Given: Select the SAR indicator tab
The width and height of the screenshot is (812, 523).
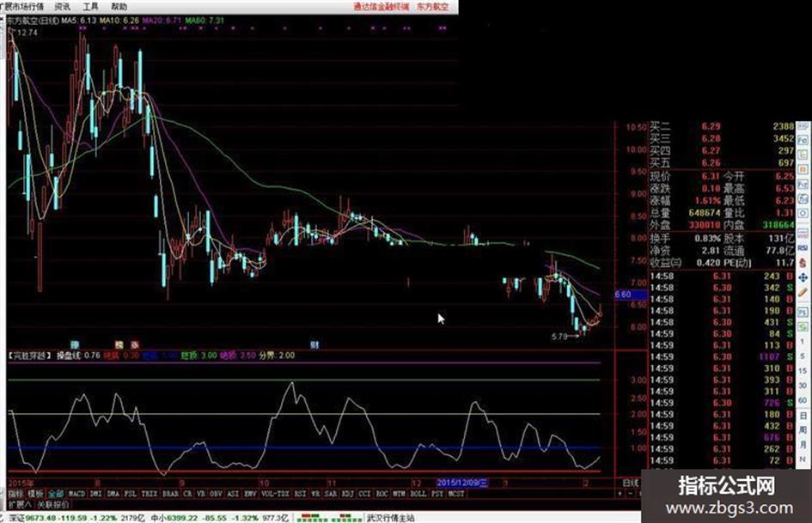Looking at the screenshot, I should point(331,494).
